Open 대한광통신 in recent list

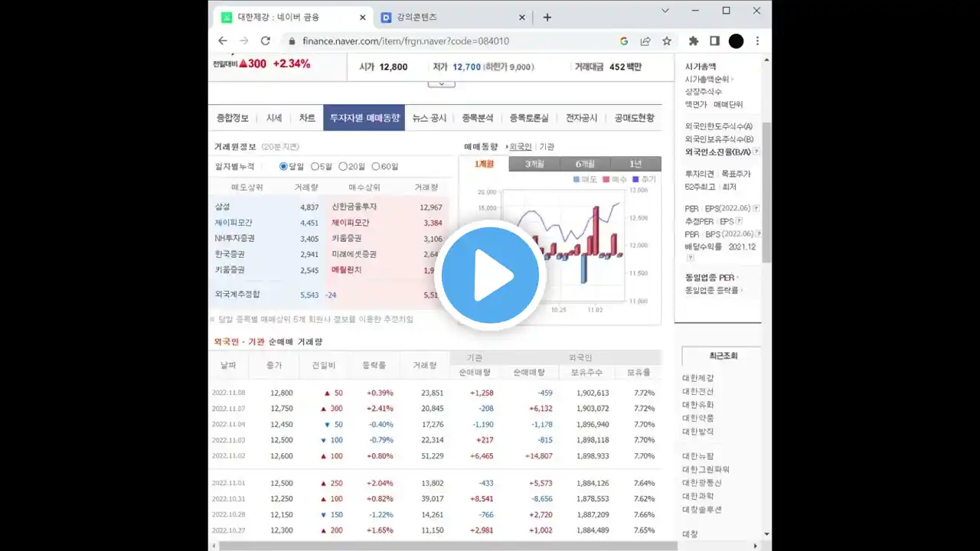(x=702, y=482)
